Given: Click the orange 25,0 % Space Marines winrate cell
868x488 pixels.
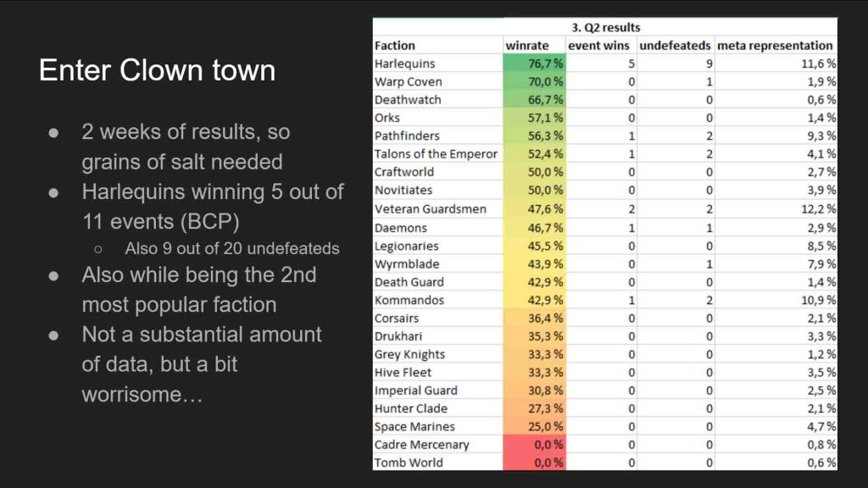Looking at the screenshot, I should point(534,426).
